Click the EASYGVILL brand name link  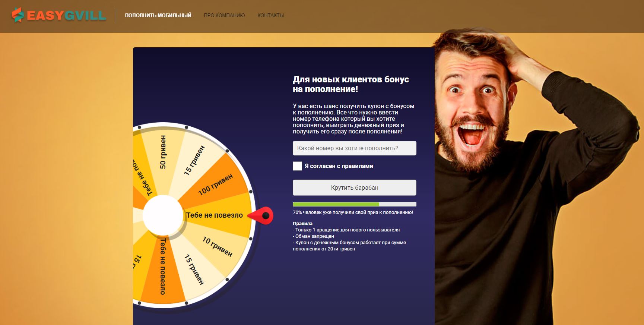[x=67, y=15]
